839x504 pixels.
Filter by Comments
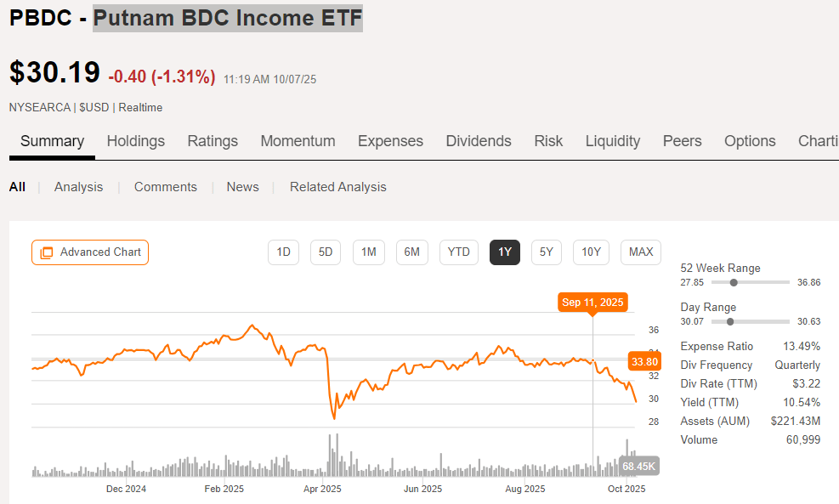[x=166, y=187]
